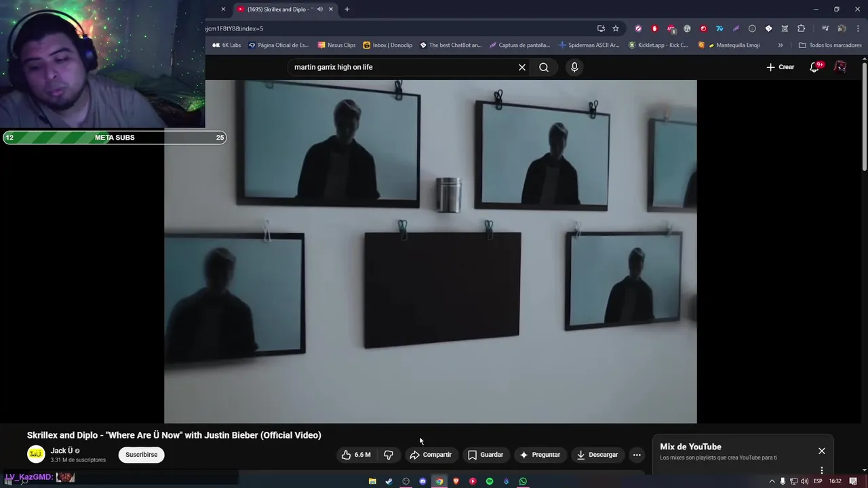Open Spotify from taskbar
Image resolution: width=868 pixels, height=488 pixels.
click(x=490, y=481)
